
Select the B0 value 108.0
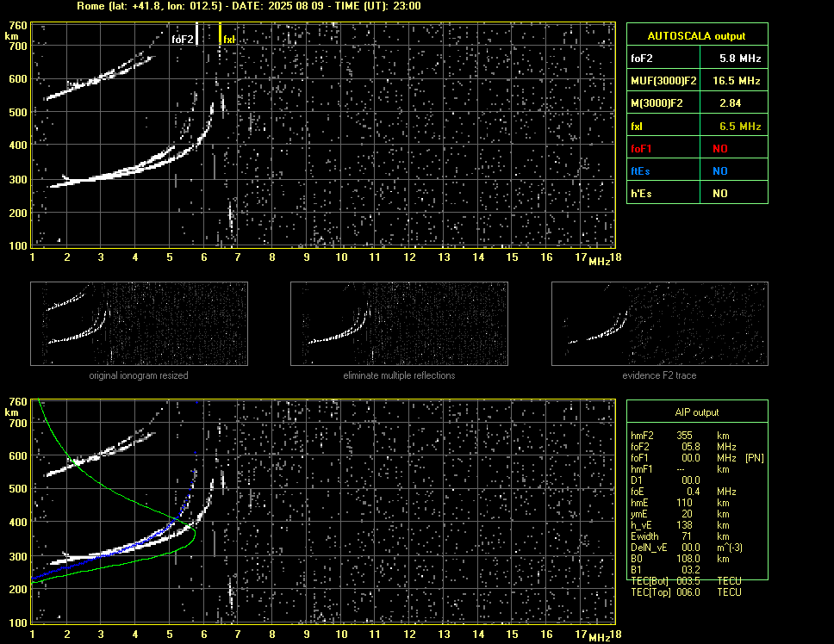click(688, 559)
